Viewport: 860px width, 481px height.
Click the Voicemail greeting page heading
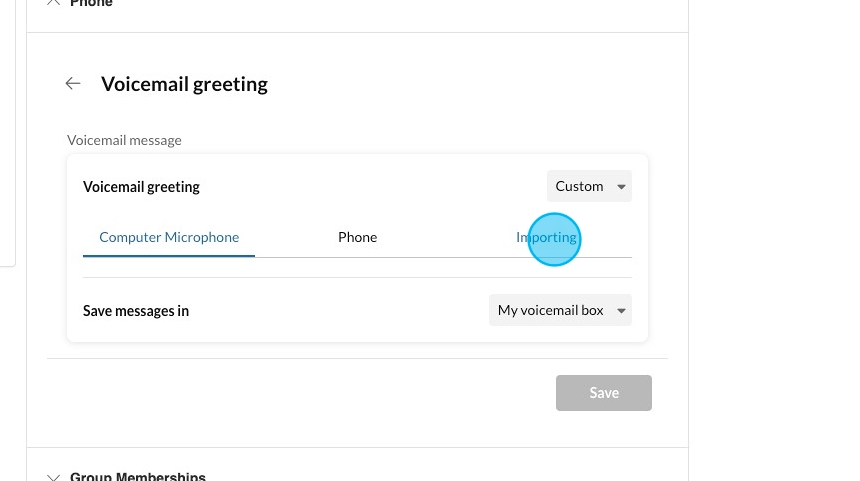click(184, 84)
